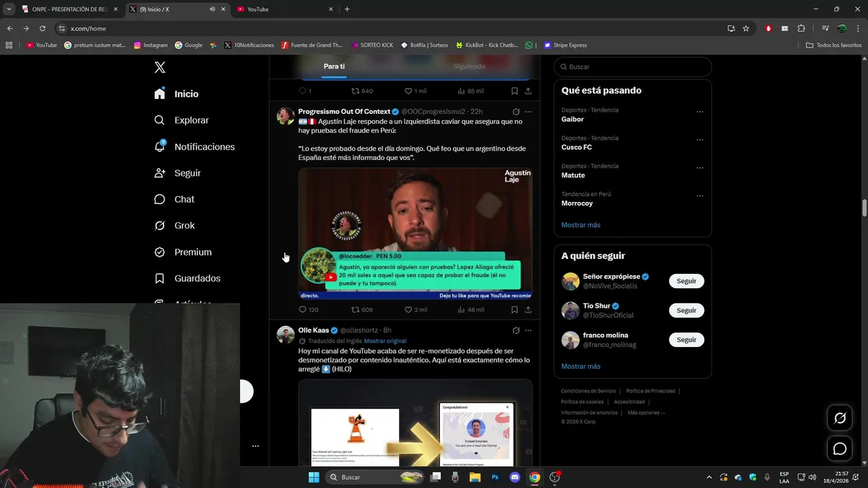This screenshot has width=868, height=488.
Task: Open Condiciones de Servicio link
Action: coord(588,391)
